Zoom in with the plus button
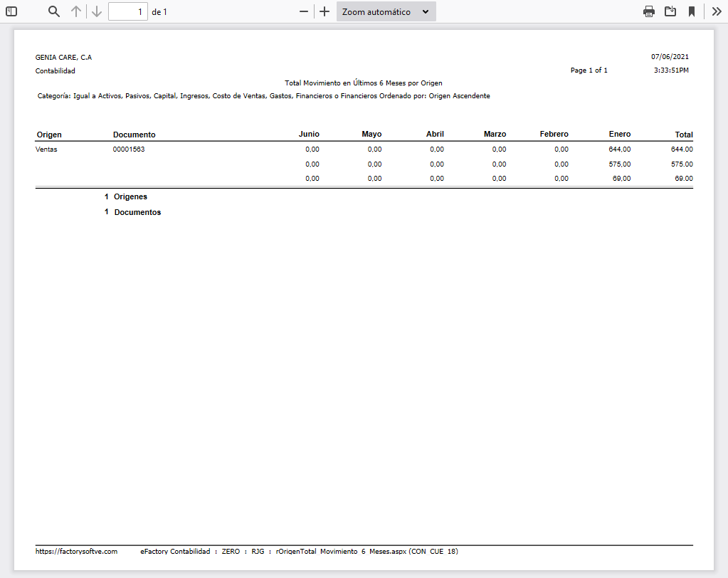728x578 pixels. (x=325, y=11)
